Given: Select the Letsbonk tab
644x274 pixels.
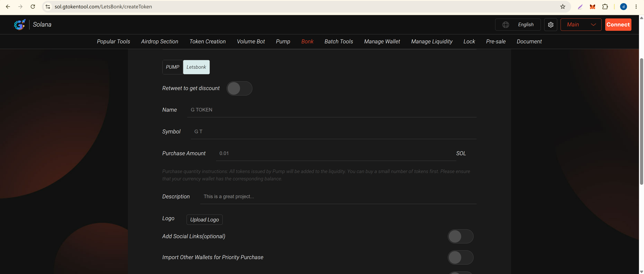Looking at the screenshot, I should coord(196,67).
